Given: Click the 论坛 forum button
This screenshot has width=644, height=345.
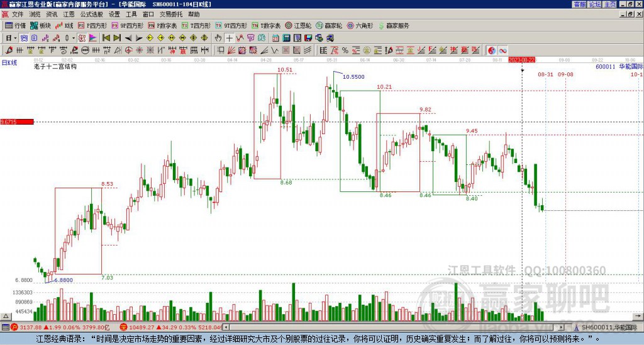Looking at the screenshot, I should (595, 4).
